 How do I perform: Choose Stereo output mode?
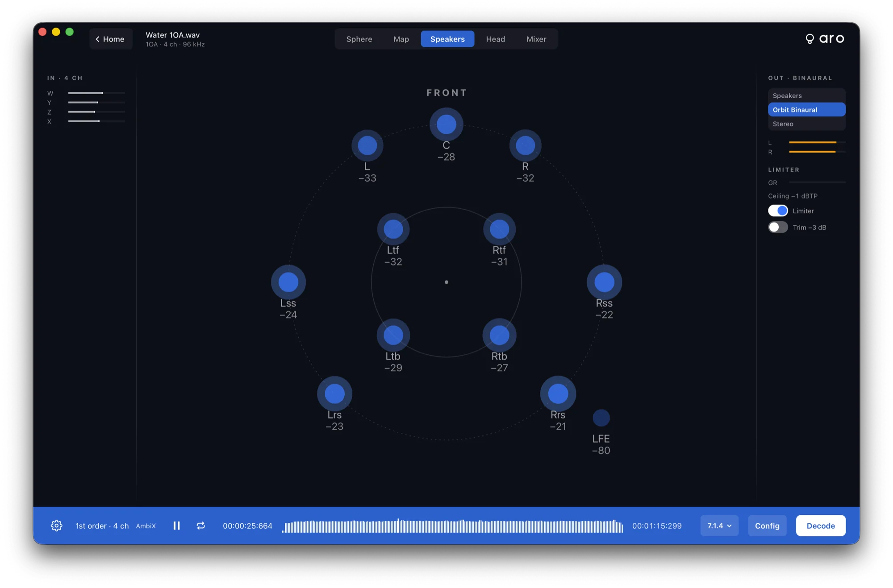click(806, 124)
